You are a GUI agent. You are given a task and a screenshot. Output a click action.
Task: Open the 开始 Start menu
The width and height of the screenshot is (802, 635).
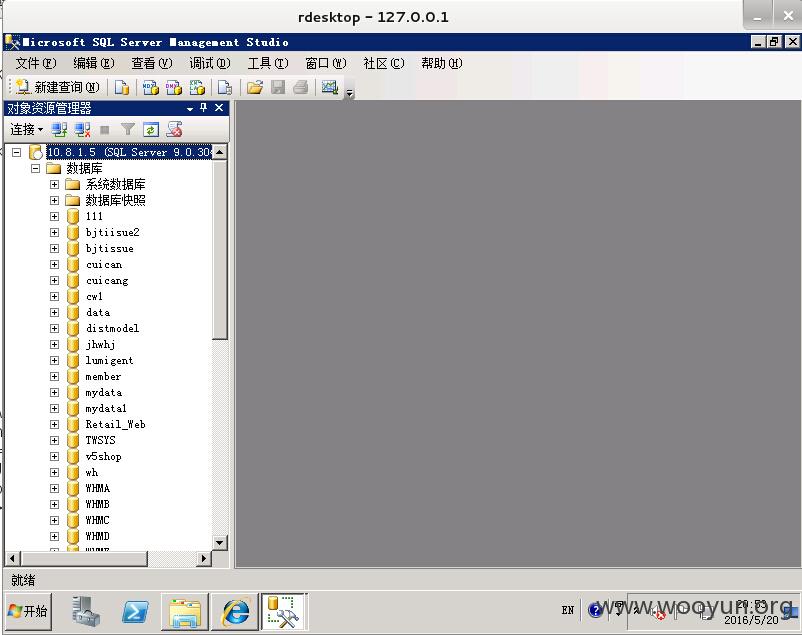pyautogui.click(x=28, y=611)
